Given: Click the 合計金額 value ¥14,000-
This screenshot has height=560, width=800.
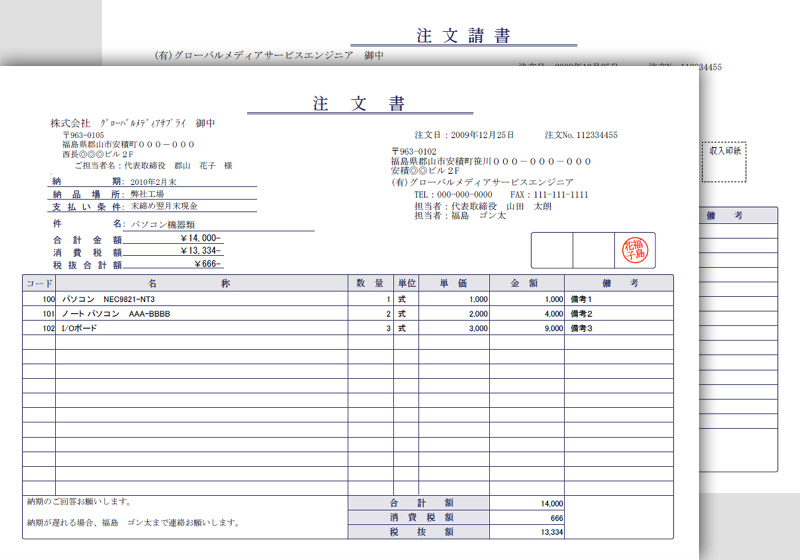Looking at the screenshot, I should pyautogui.click(x=201, y=238).
